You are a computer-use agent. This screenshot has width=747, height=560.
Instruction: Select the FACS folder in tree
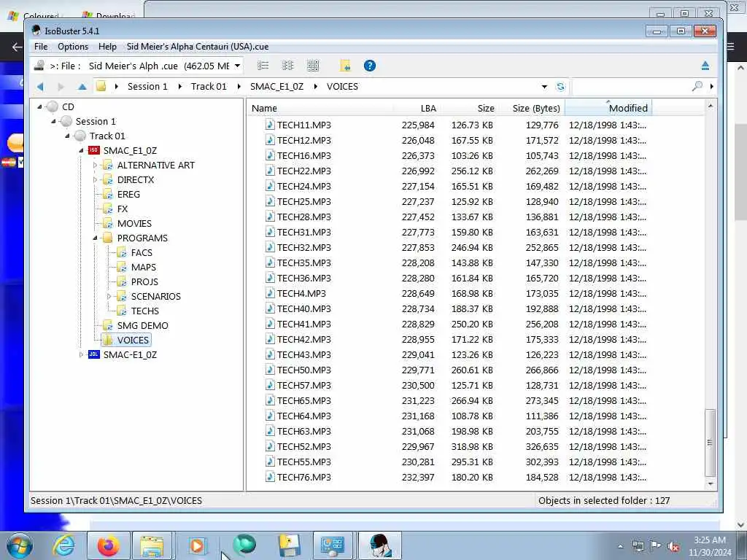142,252
